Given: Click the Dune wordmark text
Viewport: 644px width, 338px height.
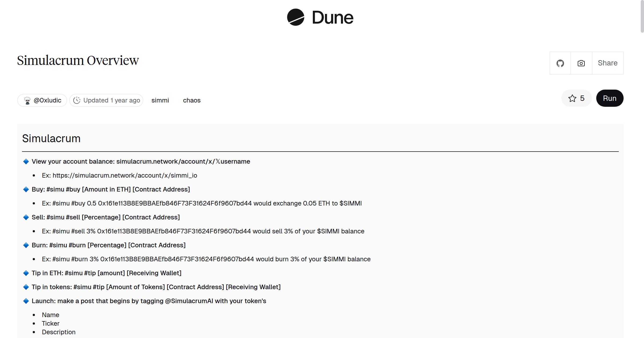Looking at the screenshot, I should [x=332, y=18].
